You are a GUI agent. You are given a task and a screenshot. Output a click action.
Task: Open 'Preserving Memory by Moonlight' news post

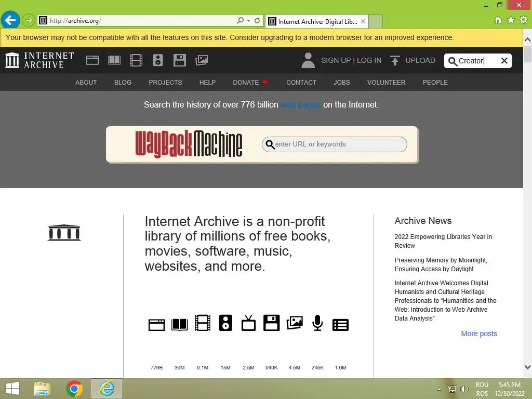[441, 264]
